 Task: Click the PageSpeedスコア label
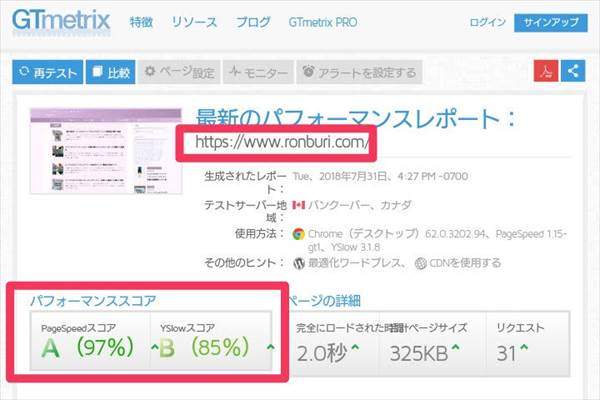tap(78, 328)
